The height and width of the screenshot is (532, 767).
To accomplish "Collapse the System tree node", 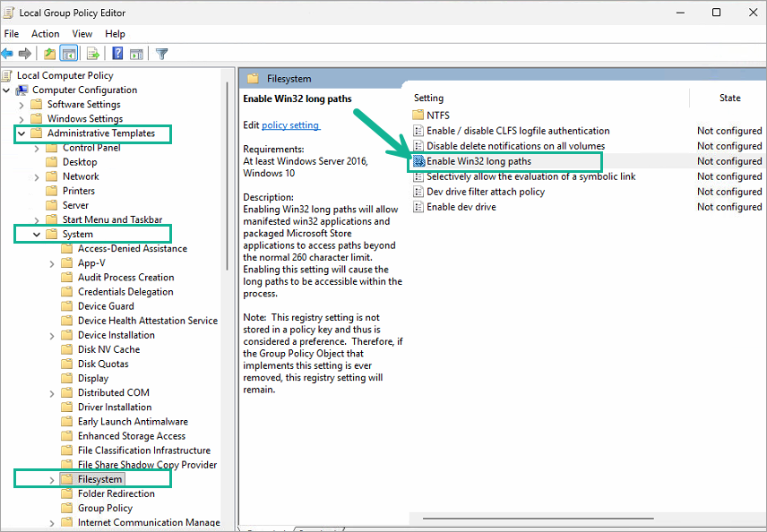I will click(37, 235).
